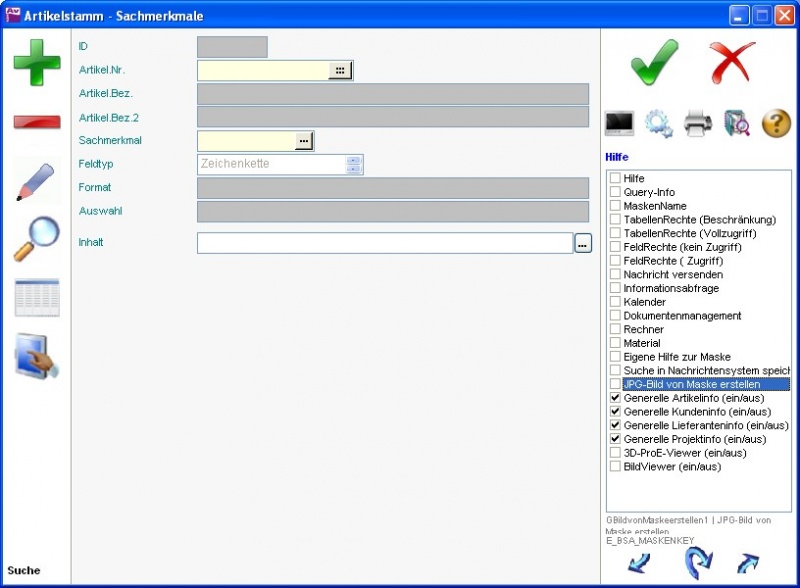Click the red minus delete-record icon
The width and height of the screenshot is (800, 588).
(36, 122)
